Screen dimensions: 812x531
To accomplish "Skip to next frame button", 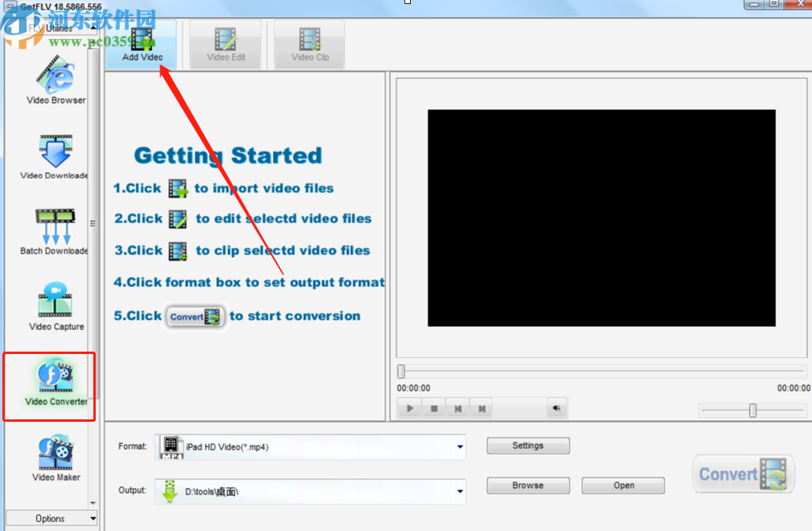I will pyautogui.click(x=482, y=408).
